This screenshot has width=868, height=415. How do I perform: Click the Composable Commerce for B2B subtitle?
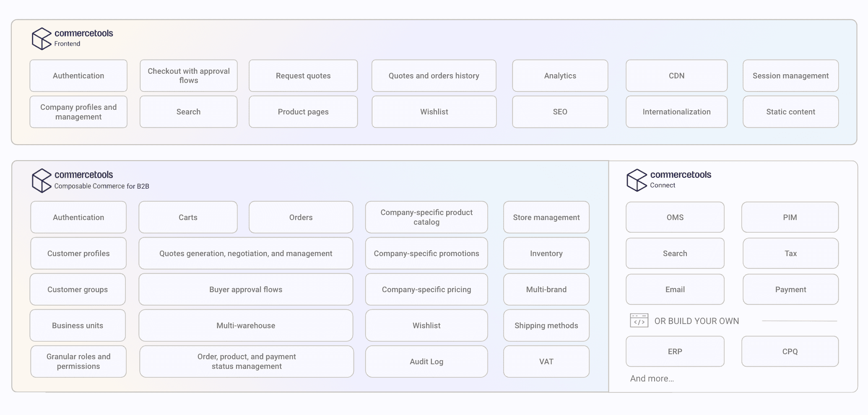tap(102, 186)
